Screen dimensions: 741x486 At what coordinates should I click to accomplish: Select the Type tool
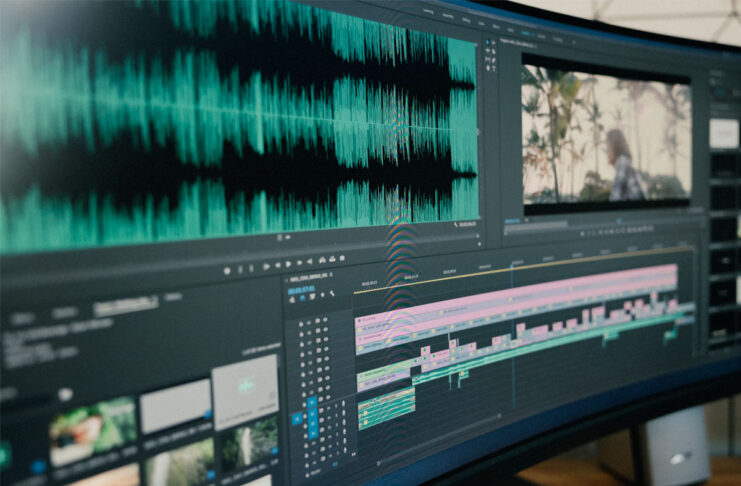(494, 68)
